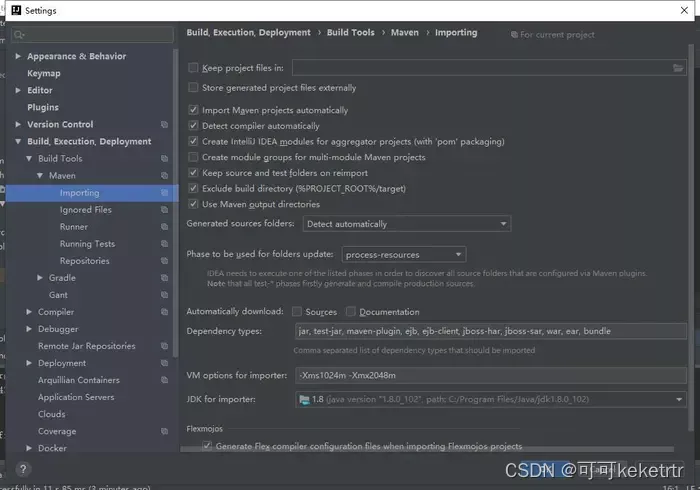Click the project-level icon beside Deployment
The height and width of the screenshot is (490, 700).
164,363
